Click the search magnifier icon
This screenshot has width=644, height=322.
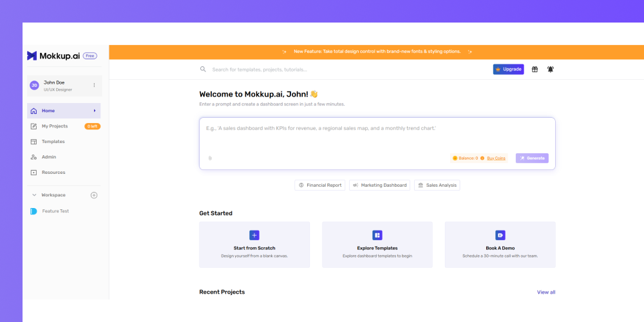coord(203,70)
